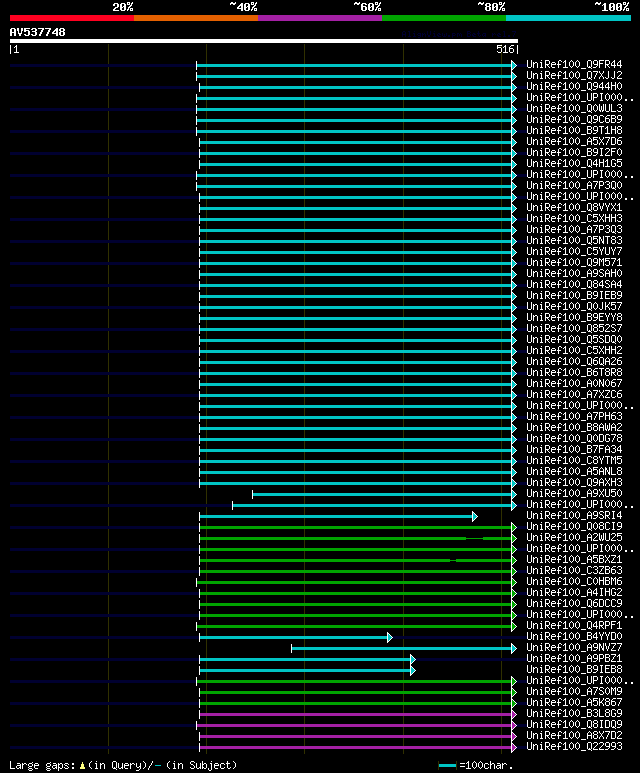Choose the UniRef100_C5XHH2 subject

click(x=574, y=351)
